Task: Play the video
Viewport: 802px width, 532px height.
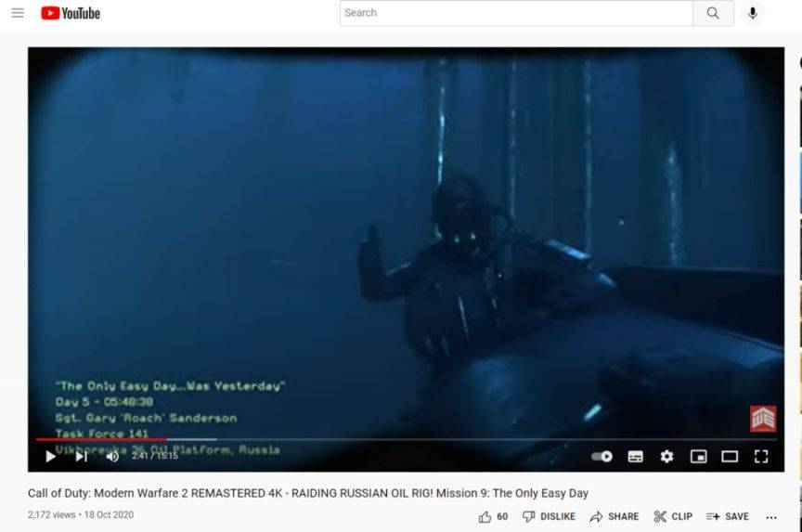Action: tap(50, 456)
